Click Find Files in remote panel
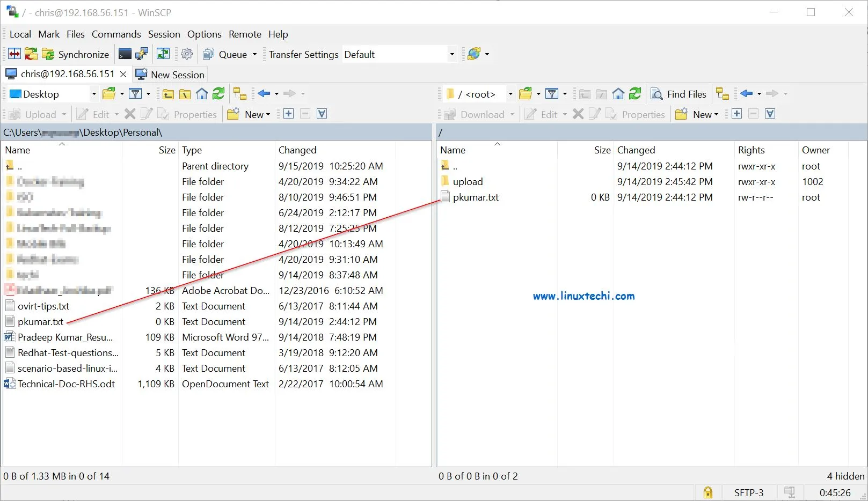 point(679,94)
